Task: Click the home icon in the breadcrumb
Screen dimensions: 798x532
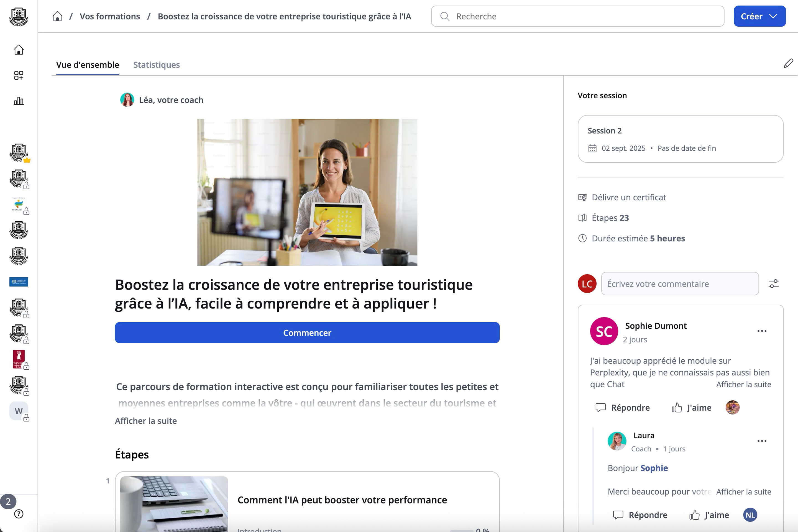Action: (57, 16)
